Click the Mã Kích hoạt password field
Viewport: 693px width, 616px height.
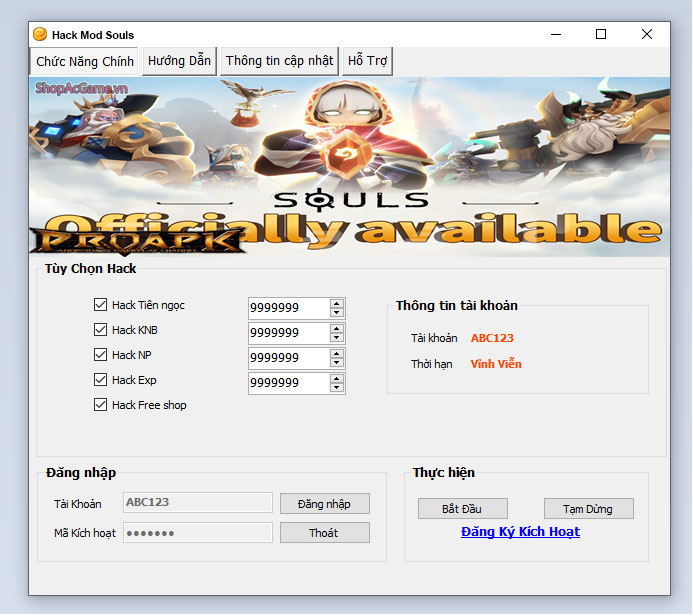click(x=198, y=533)
